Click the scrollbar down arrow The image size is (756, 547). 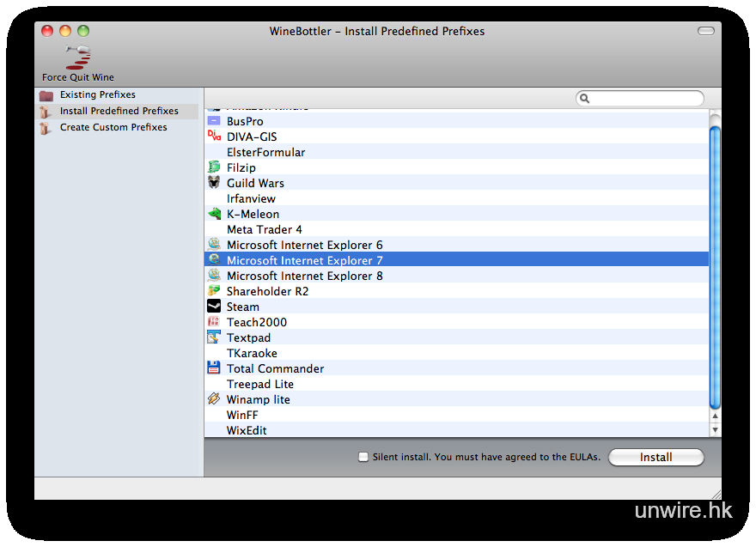click(715, 429)
